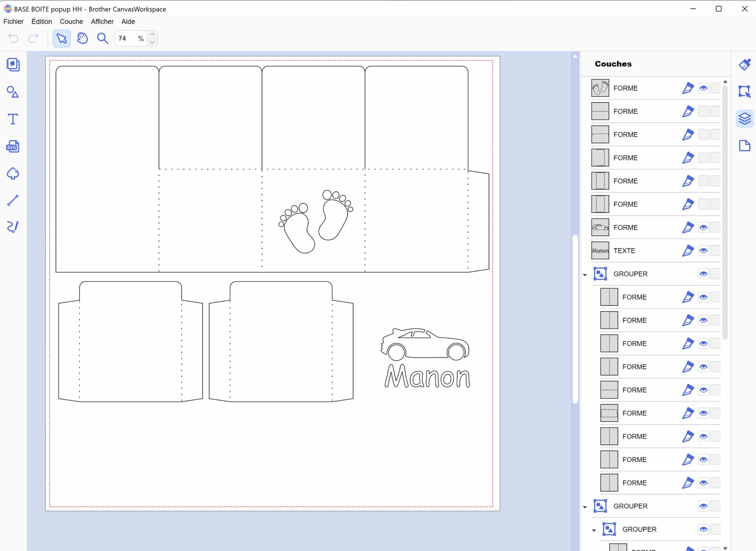756x551 pixels.
Task: Open the Layers panel icon
Action: tap(744, 119)
